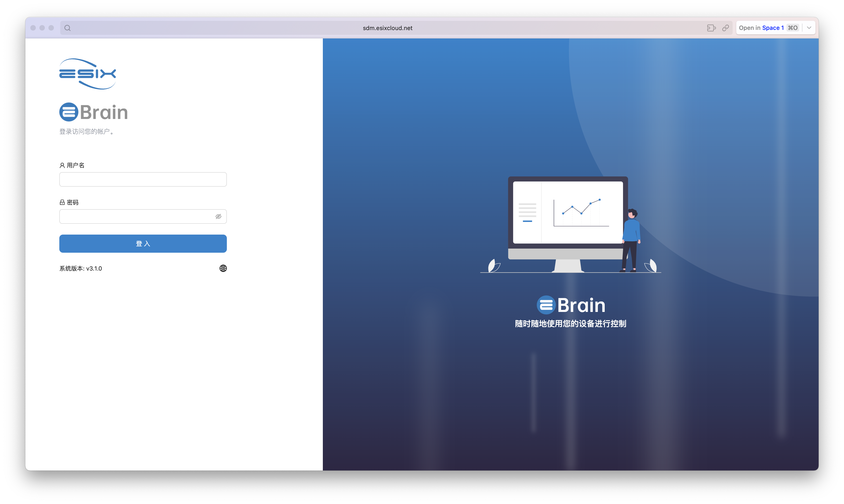The image size is (844, 504).
Task: Toggle password visibility eye icon
Action: pyautogui.click(x=218, y=216)
